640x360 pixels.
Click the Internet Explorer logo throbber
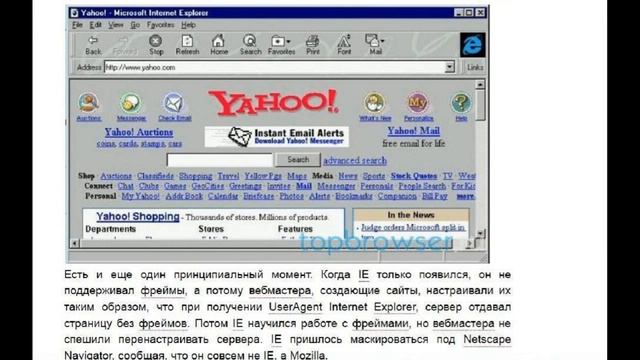click(x=473, y=45)
